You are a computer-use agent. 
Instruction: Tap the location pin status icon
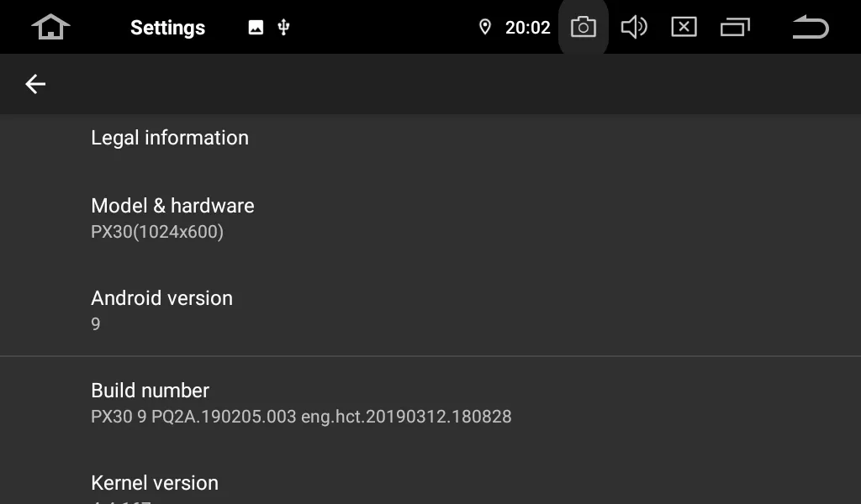coord(484,27)
